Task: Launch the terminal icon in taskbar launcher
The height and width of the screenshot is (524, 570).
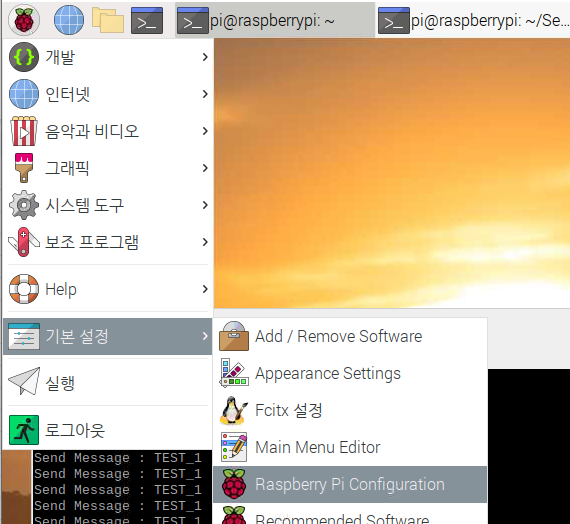Action: (147, 20)
